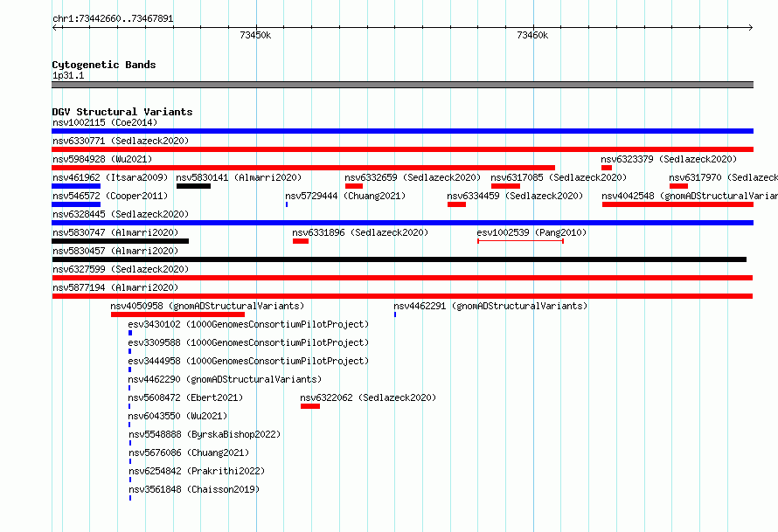This screenshot has width=778, height=532.
Task: Open nsv5729444 (Chuang2021) variant
Action: [345, 196]
